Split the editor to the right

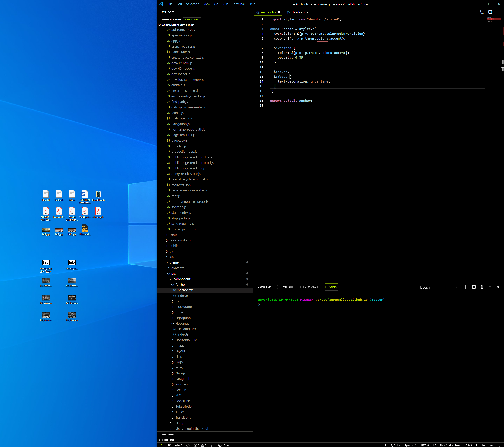point(490,12)
